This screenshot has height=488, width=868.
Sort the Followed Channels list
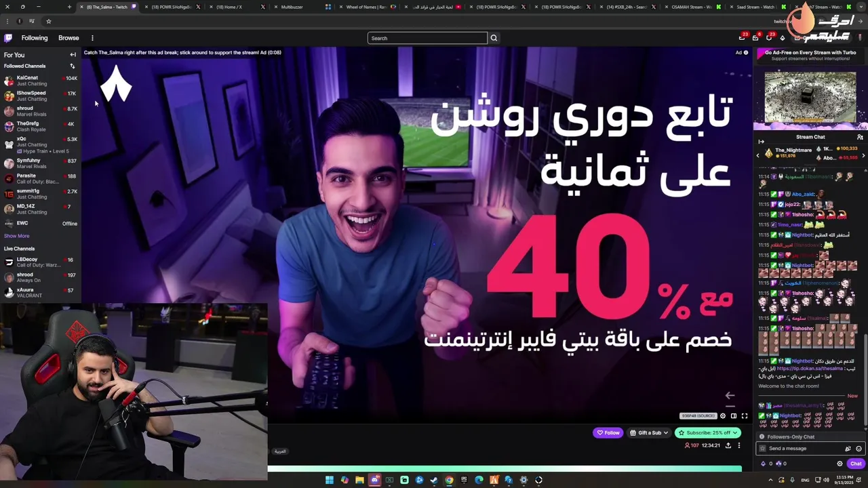click(x=73, y=66)
